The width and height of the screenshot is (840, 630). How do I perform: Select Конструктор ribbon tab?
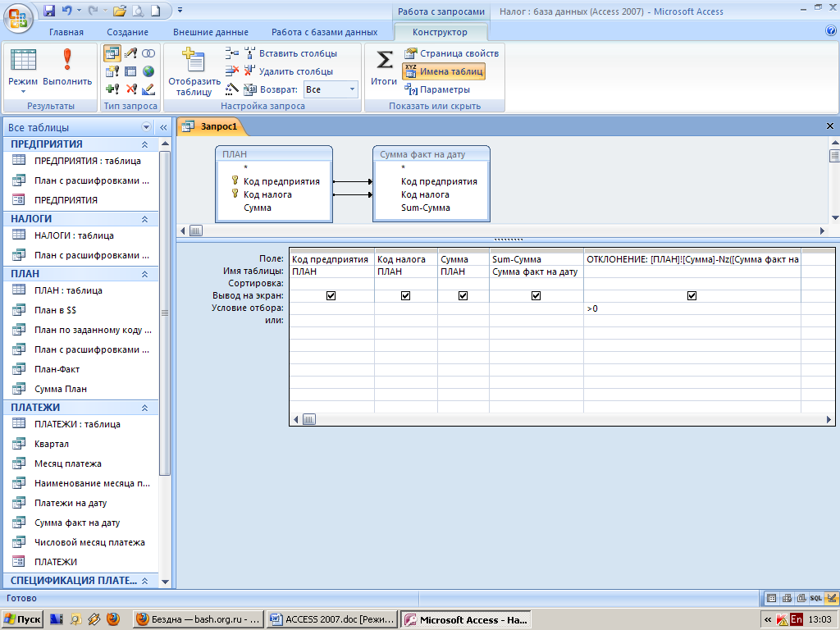[x=440, y=32]
